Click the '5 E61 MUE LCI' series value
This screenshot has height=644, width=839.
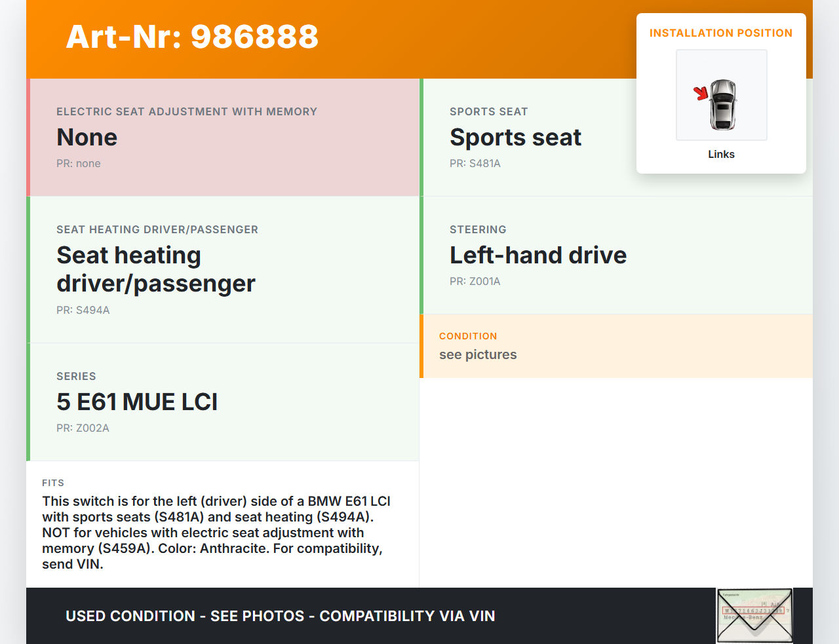pos(137,402)
